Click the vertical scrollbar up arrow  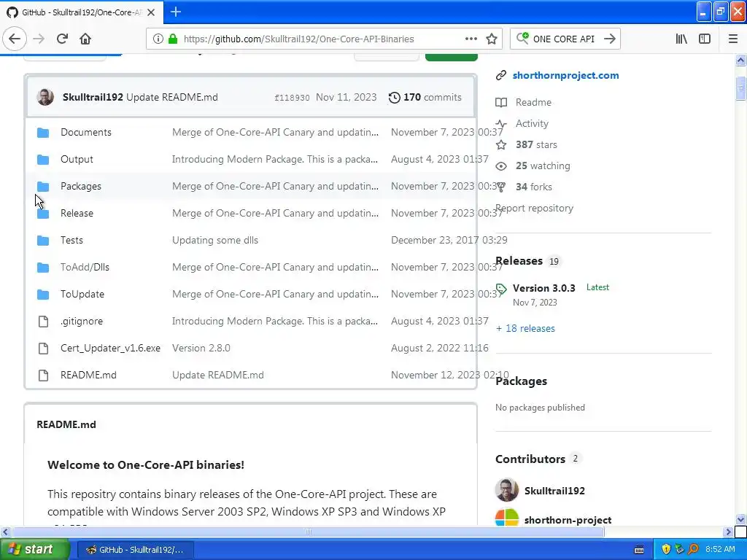click(x=740, y=60)
